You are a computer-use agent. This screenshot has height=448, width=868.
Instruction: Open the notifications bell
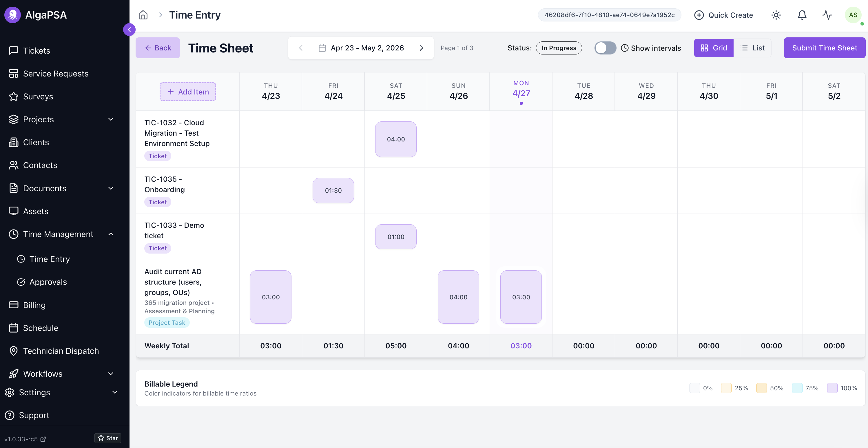click(802, 15)
